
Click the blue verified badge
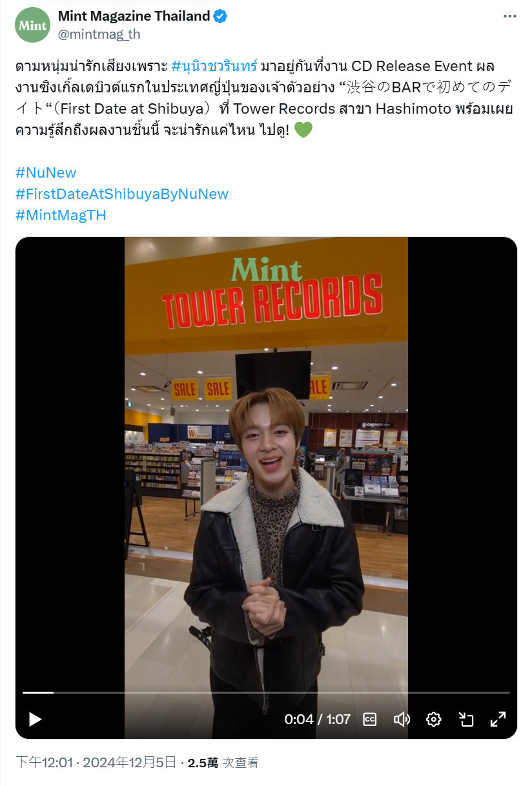pyautogui.click(x=221, y=17)
